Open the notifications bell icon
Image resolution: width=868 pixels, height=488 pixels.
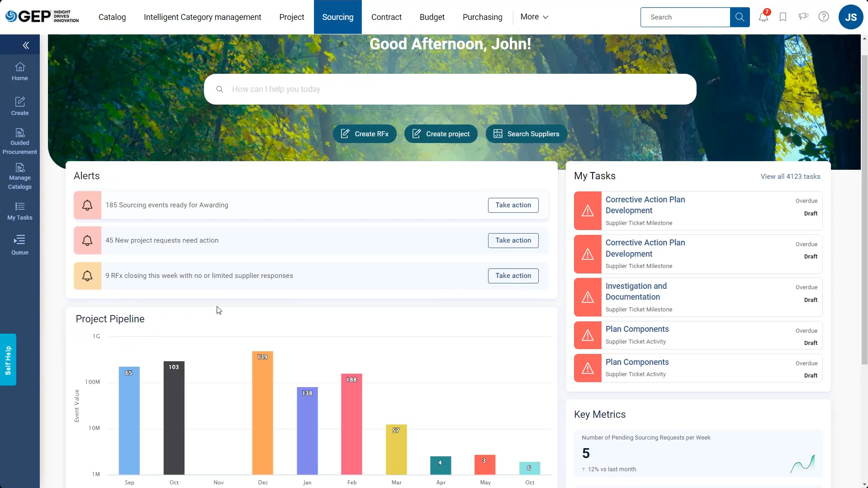[x=763, y=17]
